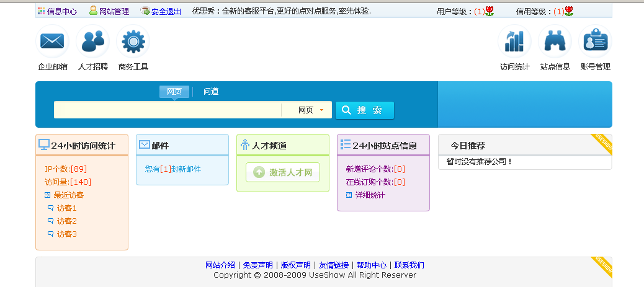
Task: Click the 在线订购个数:[0] text
Action: coord(376,182)
